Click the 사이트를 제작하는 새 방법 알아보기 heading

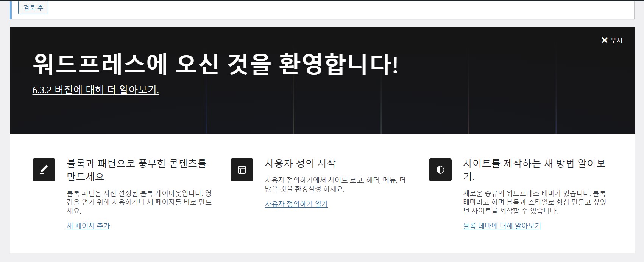coord(534,170)
